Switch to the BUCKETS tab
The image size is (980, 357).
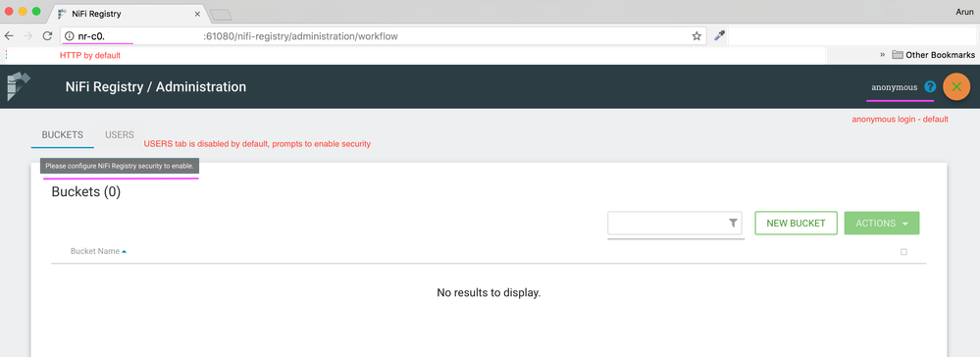click(x=63, y=135)
